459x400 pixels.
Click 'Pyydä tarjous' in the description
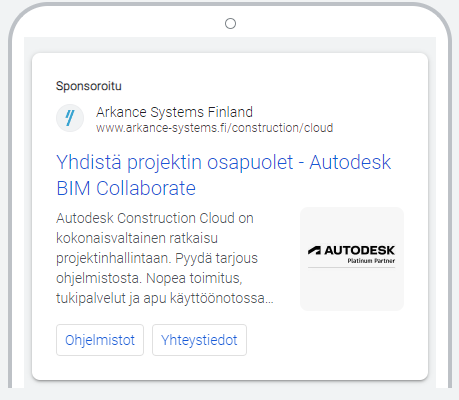(x=216, y=258)
